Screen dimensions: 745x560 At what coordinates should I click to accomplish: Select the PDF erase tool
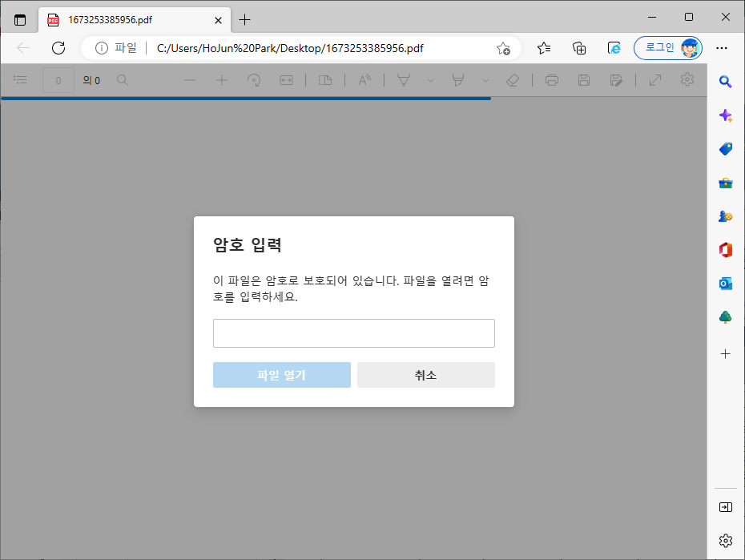[x=513, y=80]
